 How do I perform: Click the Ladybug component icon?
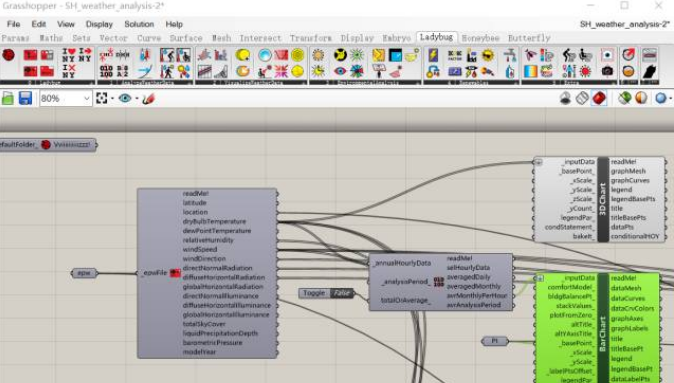[x=9, y=55]
